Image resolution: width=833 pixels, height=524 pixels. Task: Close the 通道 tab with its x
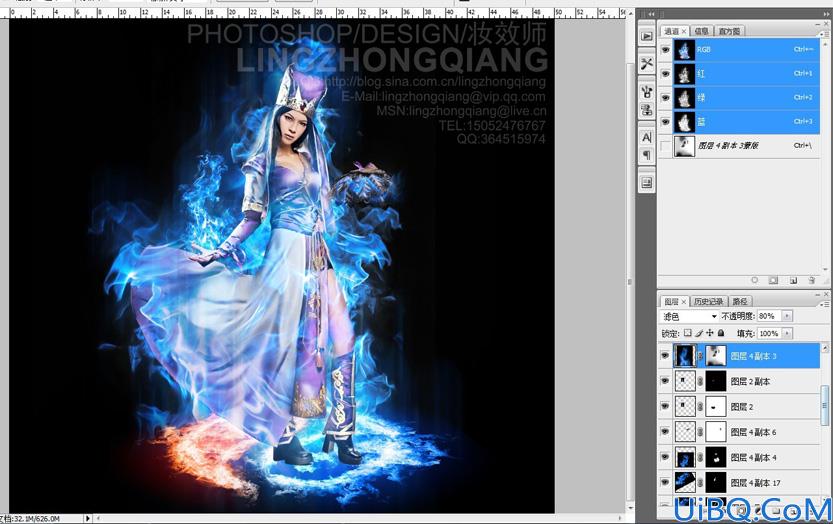684,31
